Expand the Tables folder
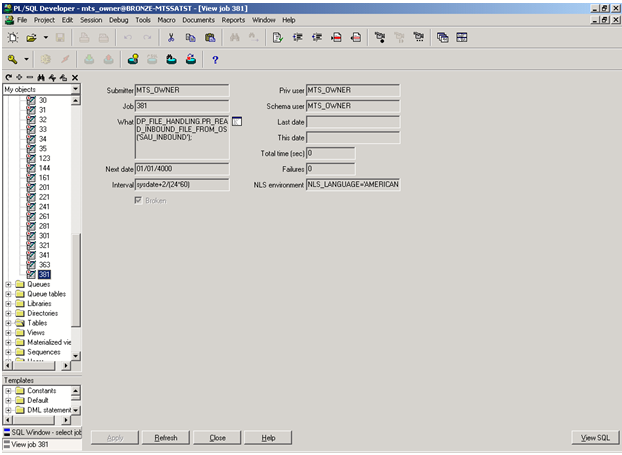This screenshot has height=455, width=622. pyautogui.click(x=8, y=323)
